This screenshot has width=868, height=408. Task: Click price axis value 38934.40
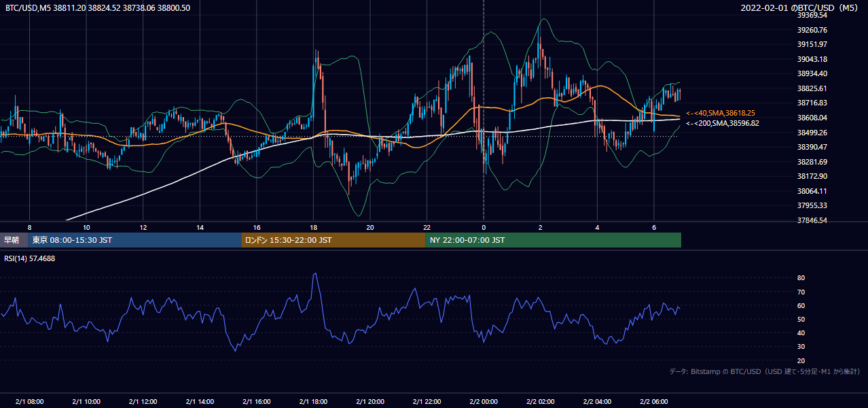[x=812, y=73]
